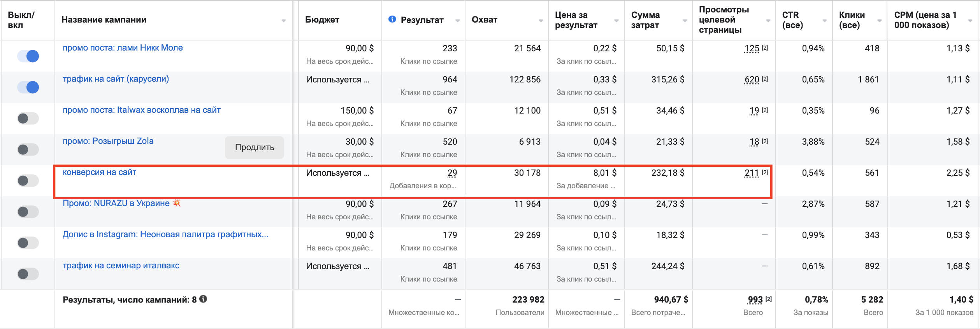
Task: Click landing page views value 125
Action: 752,48
